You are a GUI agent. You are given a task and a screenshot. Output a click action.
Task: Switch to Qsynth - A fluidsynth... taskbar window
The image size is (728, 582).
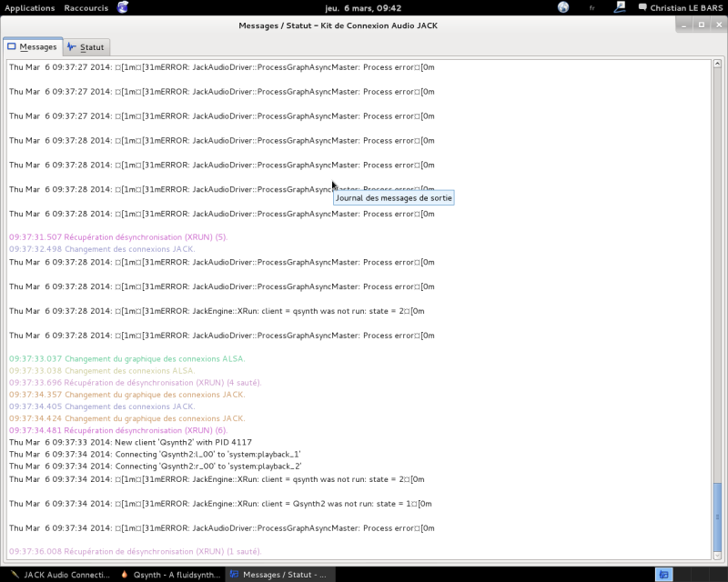click(x=170, y=575)
